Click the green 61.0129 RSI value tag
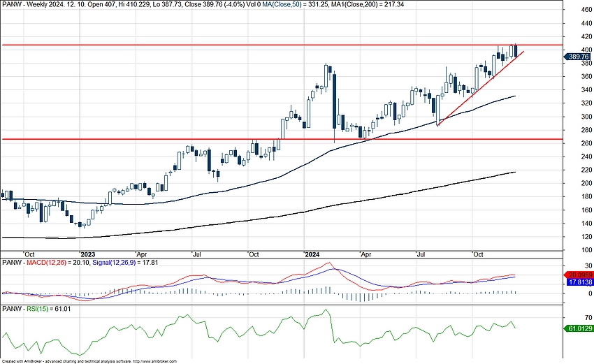The height and width of the screenshot is (364, 594). 579,328
